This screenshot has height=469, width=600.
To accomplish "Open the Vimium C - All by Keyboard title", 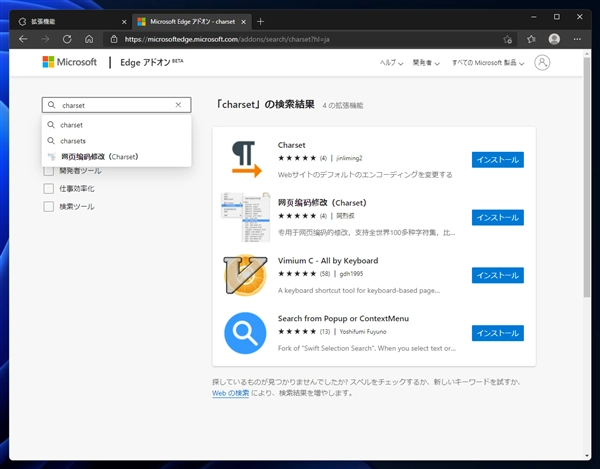I will coord(328,261).
